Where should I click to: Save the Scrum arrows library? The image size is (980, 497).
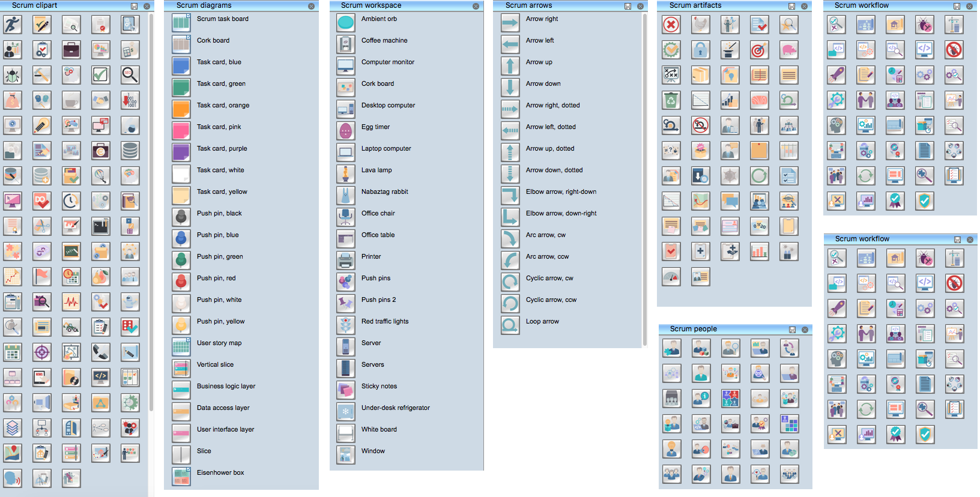pos(628,6)
